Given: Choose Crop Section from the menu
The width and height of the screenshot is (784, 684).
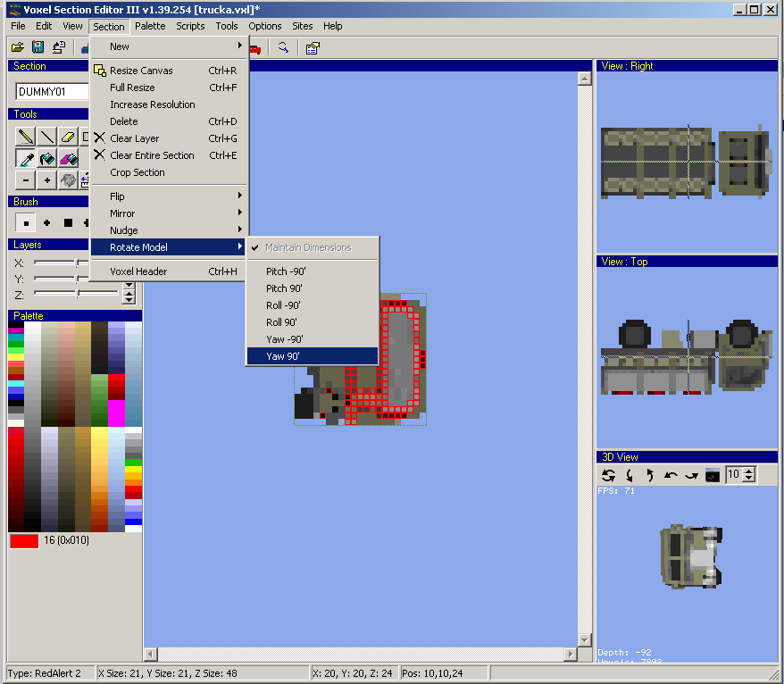Looking at the screenshot, I should pos(169,172).
